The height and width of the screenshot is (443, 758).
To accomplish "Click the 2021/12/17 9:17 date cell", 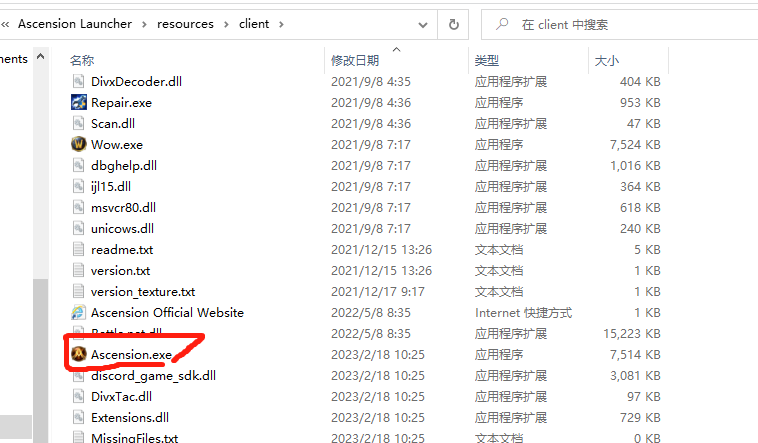I will [x=378, y=292].
